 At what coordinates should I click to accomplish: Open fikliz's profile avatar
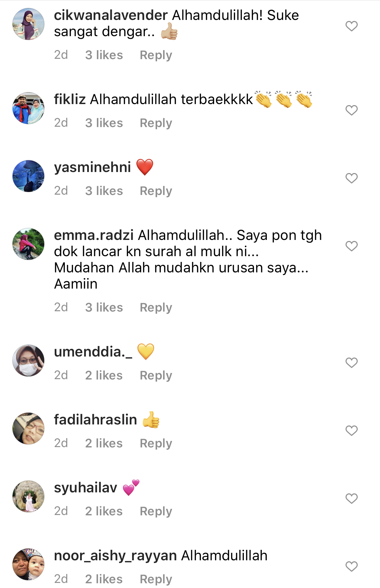28,108
